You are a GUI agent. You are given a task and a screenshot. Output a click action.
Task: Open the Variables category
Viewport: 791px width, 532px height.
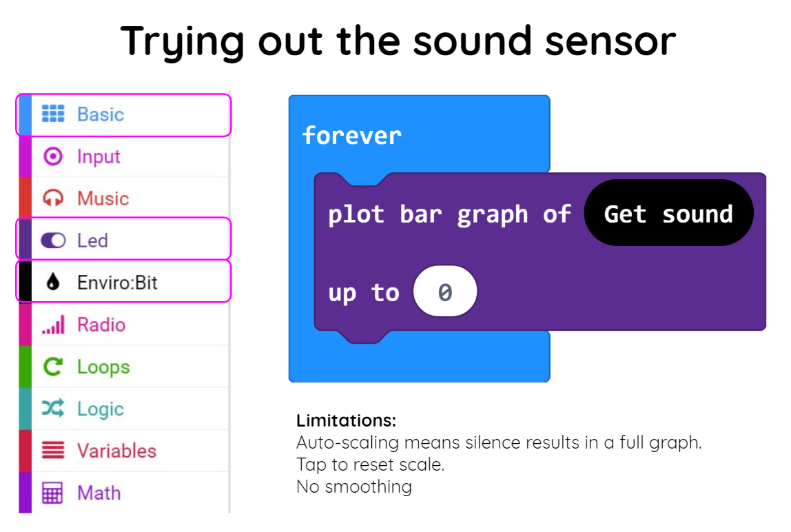pyautogui.click(x=123, y=451)
